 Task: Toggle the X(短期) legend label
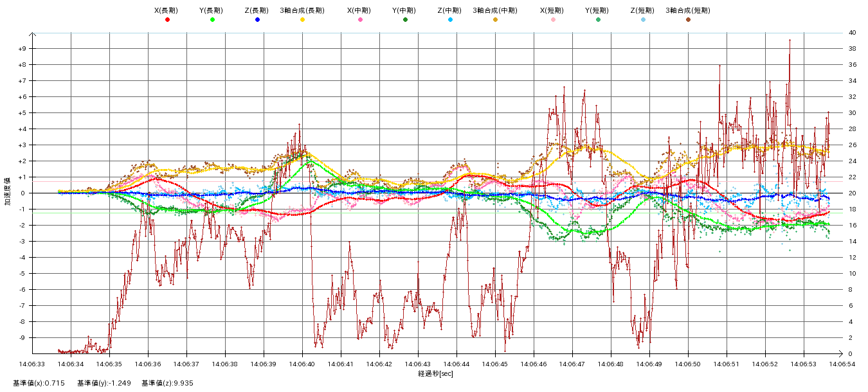552,10
